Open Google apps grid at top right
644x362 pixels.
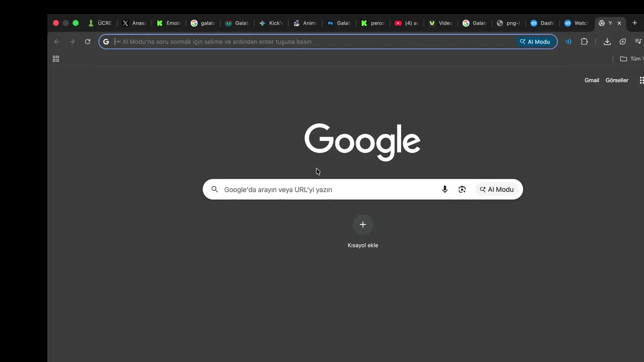[x=641, y=80]
